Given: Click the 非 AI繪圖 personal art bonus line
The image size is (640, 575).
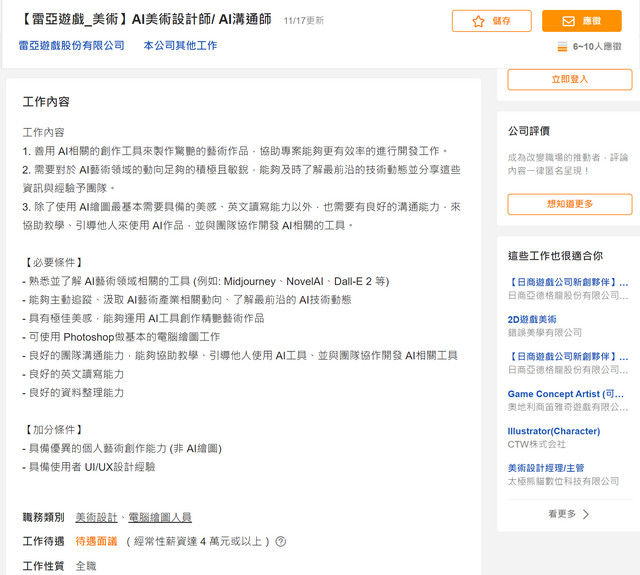Looking at the screenshot, I should click(122, 448).
